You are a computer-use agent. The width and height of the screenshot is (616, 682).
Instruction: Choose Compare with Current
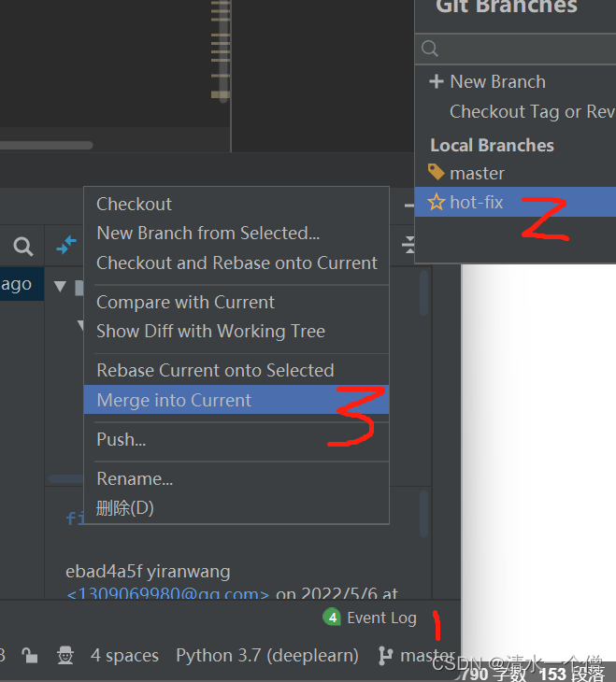[185, 303]
